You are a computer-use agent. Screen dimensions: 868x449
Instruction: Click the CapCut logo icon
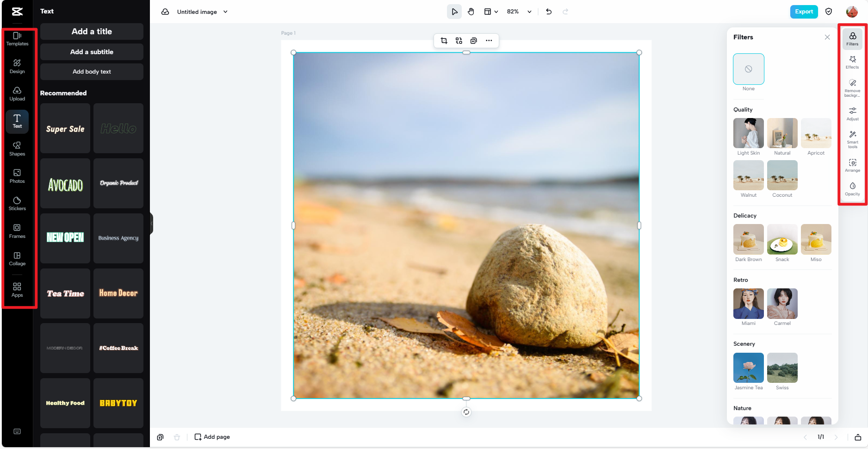[17, 12]
